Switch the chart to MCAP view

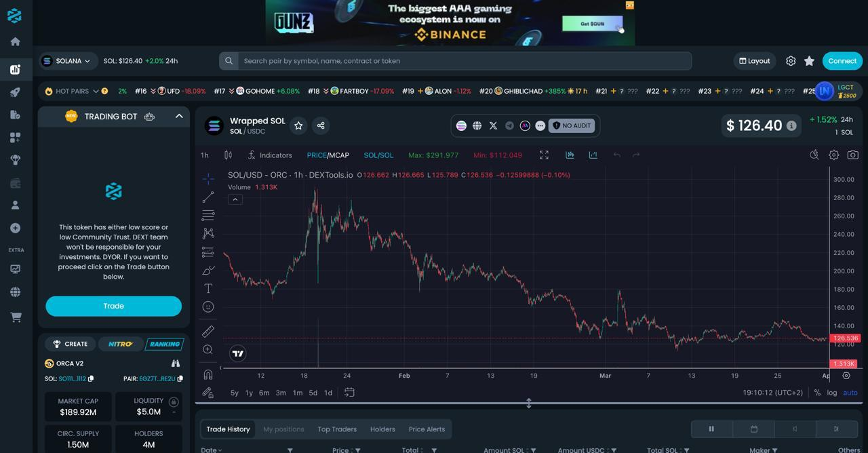tap(338, 155)
